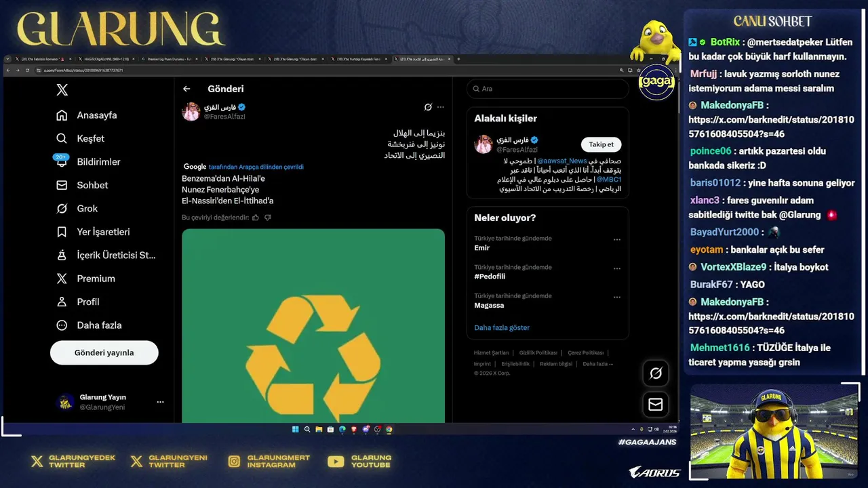Viewport: 868px width, 488px height.
Task: Open Gizlilik Politikası footer link
Action: coord(538,353)
